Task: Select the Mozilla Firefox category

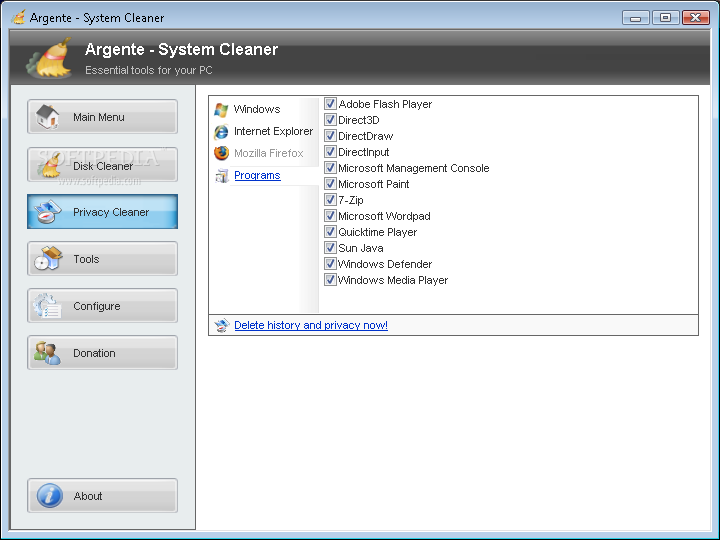Action: pos(269,153)
